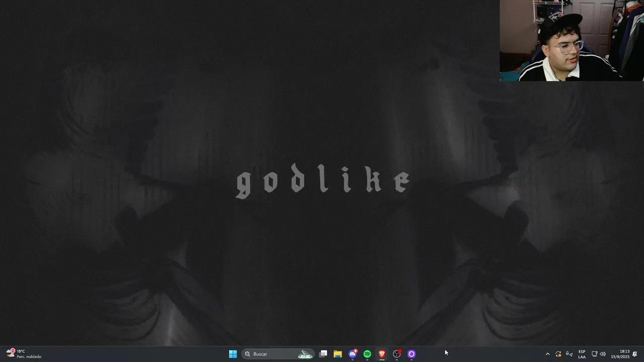Open Discord from the taskbar

353,354
